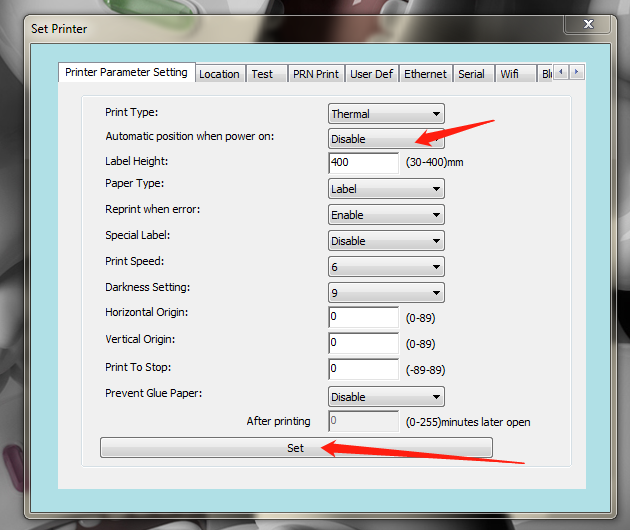
Task: Click the Print To Stop input field
Action: coord(364,369)
